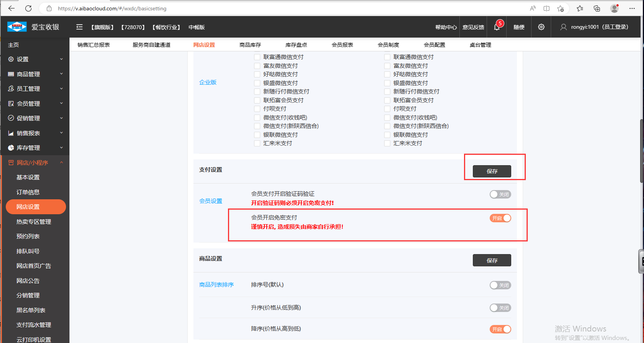Toggle the 降序(价格从高到低) sorting switch
This screenshot has height=343, width=644.
500,329
